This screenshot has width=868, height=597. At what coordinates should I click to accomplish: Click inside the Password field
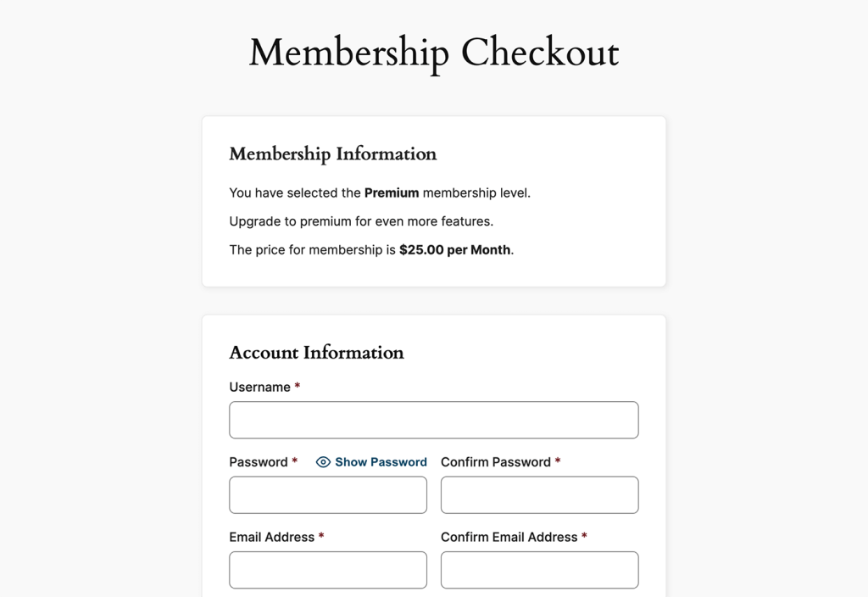[327, 494]
